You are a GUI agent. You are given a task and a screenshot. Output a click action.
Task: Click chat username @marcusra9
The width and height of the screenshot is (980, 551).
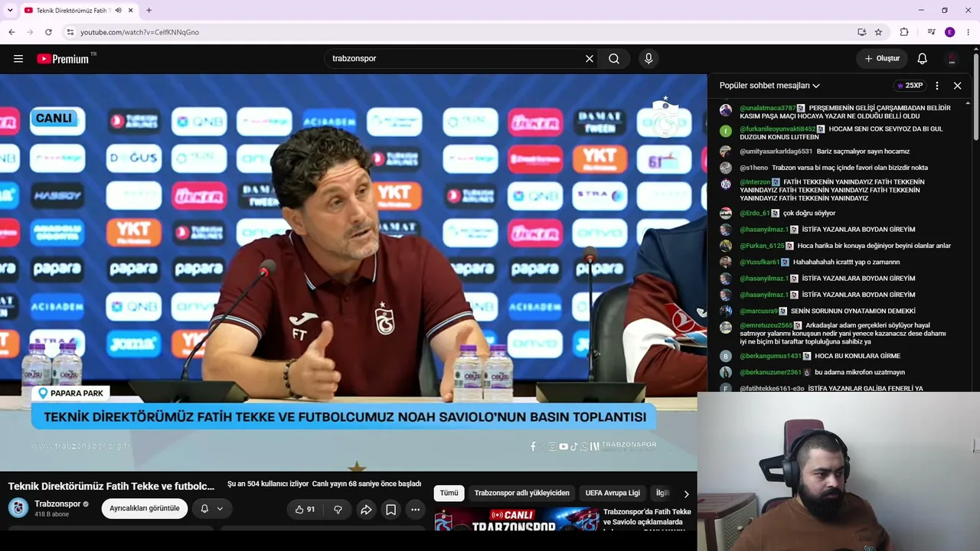pyautogui.click(x=758, y=311)
